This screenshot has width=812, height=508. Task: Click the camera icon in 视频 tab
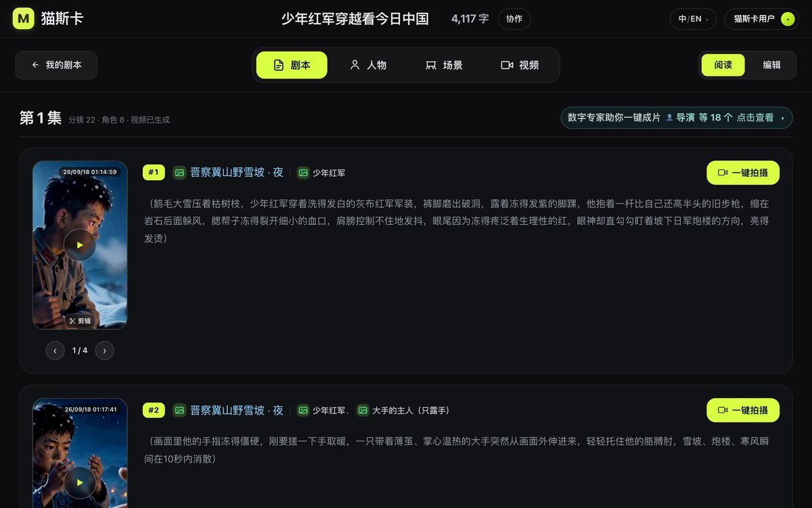(x=507, y=65)
